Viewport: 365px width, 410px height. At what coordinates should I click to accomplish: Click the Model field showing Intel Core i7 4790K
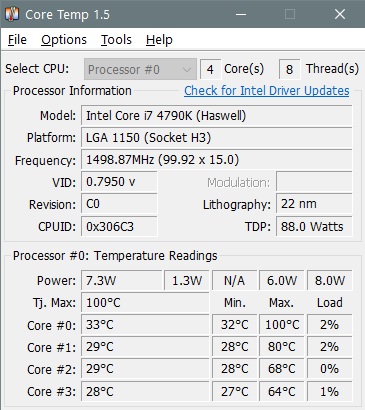point(217,116)
